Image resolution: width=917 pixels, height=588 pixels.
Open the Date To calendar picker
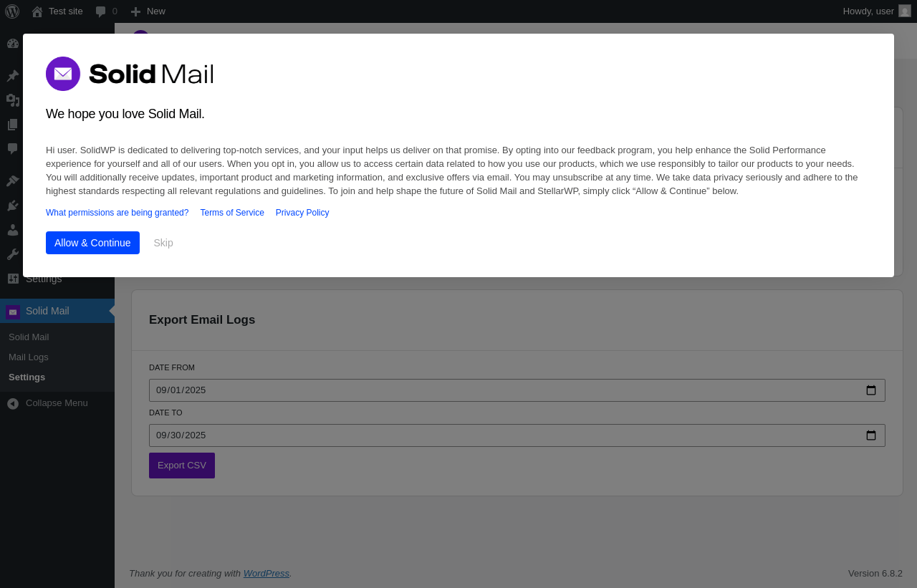click(871, 435)
